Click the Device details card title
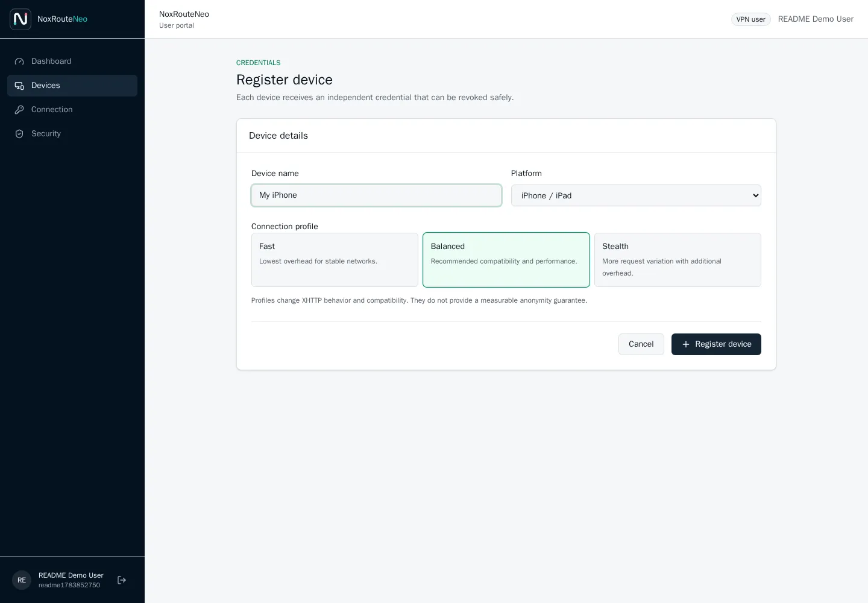 click(278, 136)
